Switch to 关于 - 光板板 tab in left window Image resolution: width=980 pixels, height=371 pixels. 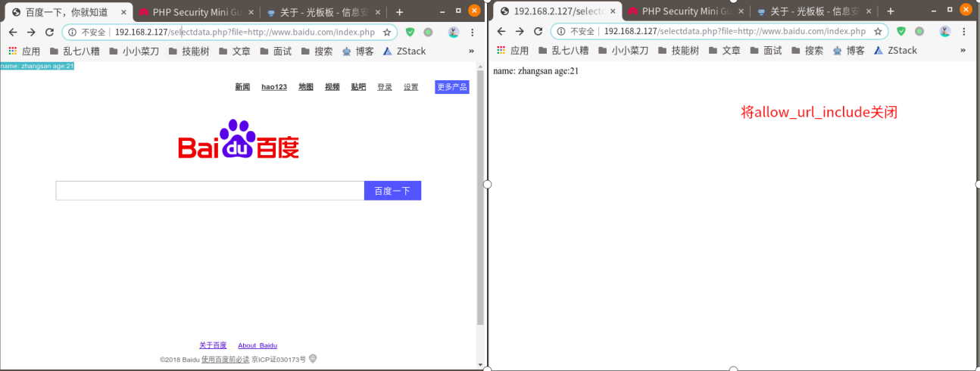[324, 12]
